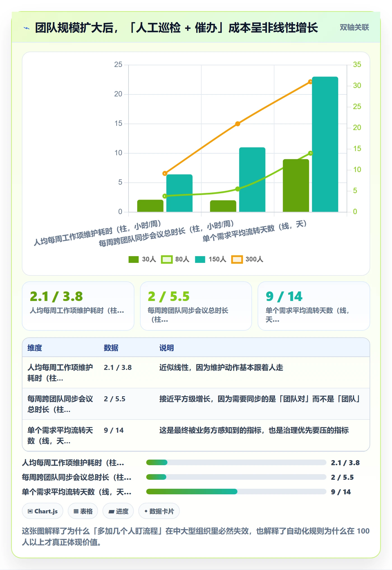
Task: Click progress bar for 每周跨团队同步会议总时长
Action: (x=236, y=477)
